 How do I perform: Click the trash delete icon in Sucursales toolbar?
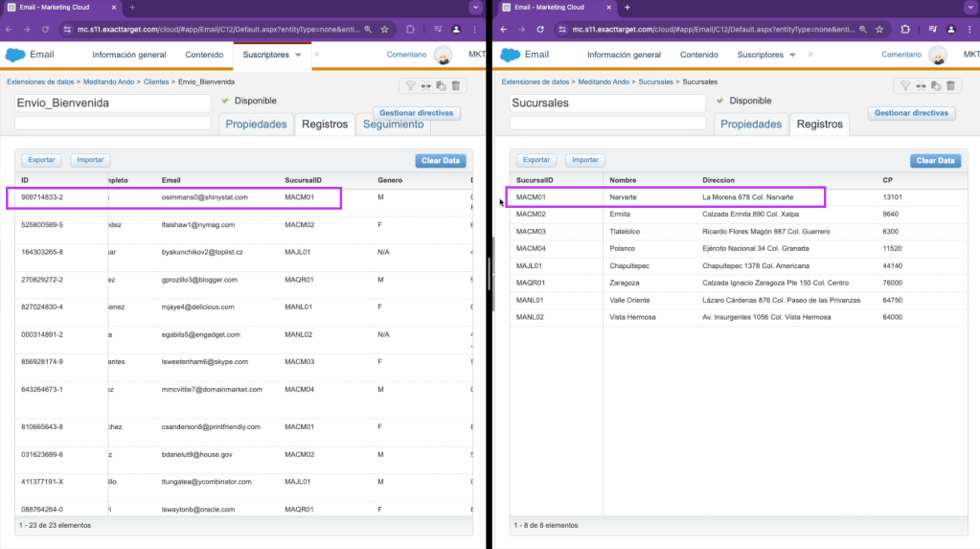950,86
